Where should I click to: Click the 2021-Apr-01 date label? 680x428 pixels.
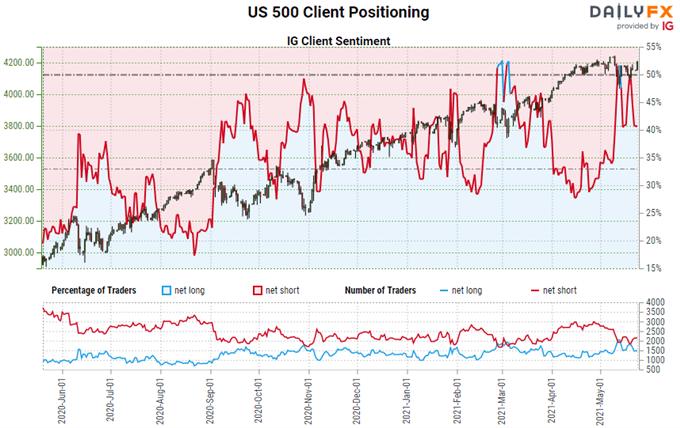pos(552,401)
